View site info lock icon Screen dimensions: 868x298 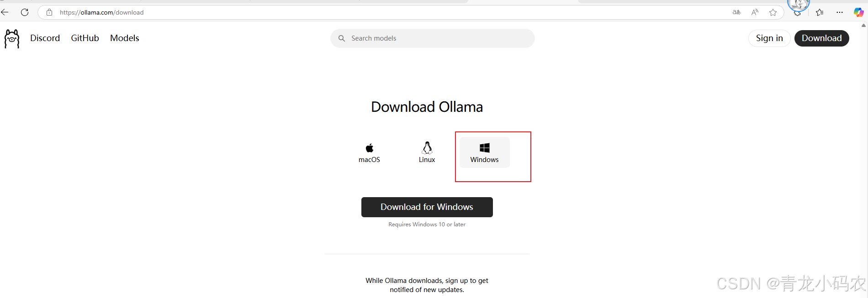click(49, 12)
